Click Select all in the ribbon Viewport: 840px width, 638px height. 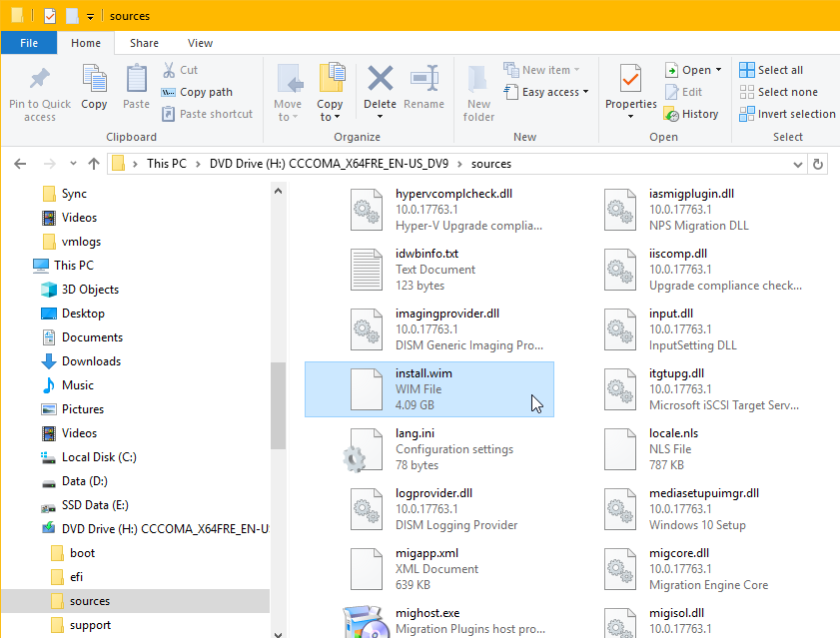pyautogui.click(x=774, y=69)
